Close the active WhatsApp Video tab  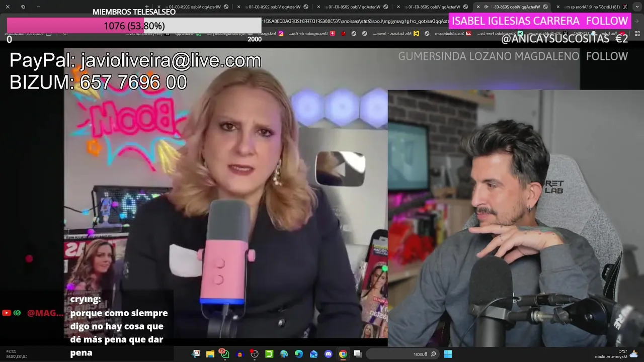pyautogui.click(x=478, y=7)
